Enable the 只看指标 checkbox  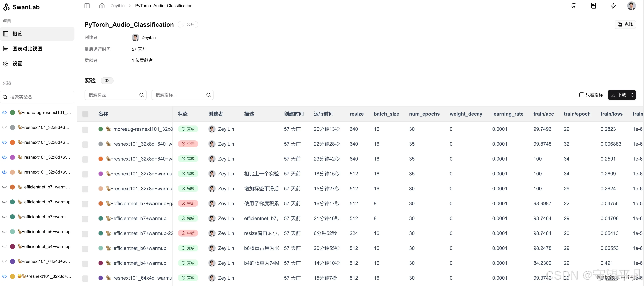click(x=582, y=95)
